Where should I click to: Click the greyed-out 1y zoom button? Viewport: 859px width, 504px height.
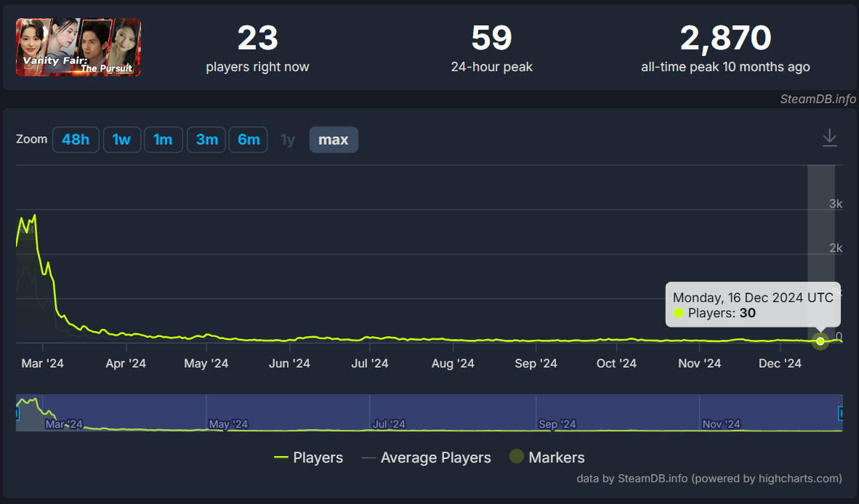(288, 139)
